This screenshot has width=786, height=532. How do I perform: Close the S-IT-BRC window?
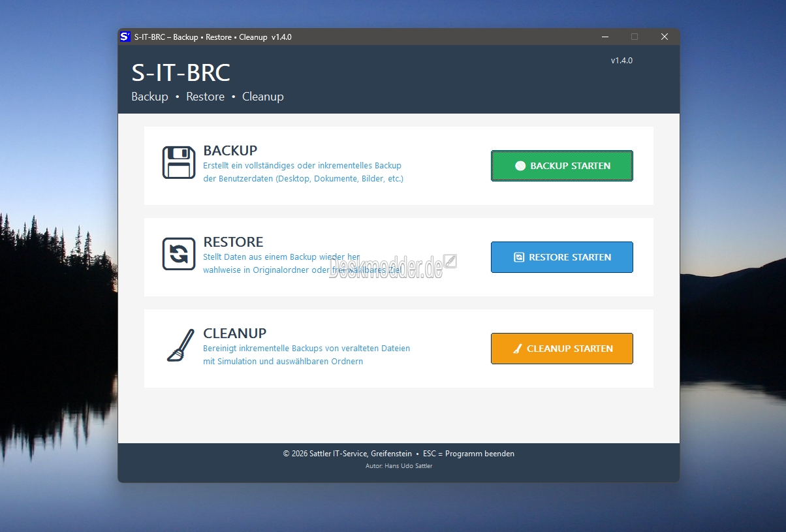[x=664, y=37]
